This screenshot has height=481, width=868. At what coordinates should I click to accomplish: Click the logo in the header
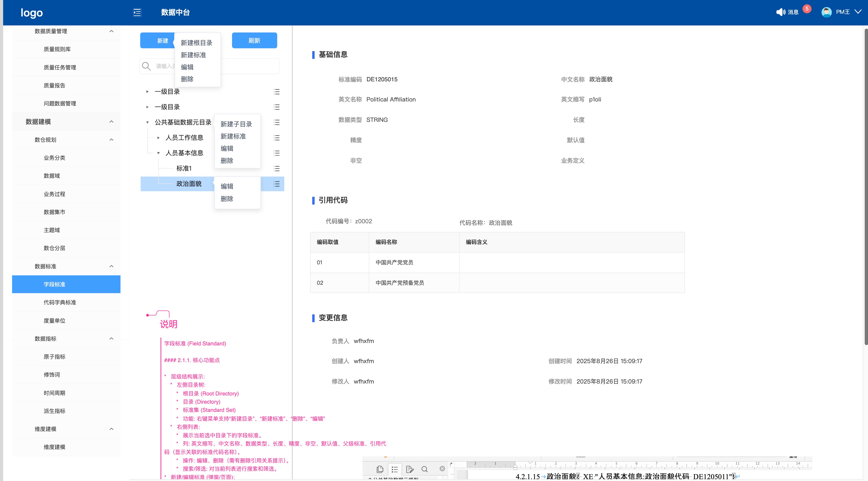(32, 12)
